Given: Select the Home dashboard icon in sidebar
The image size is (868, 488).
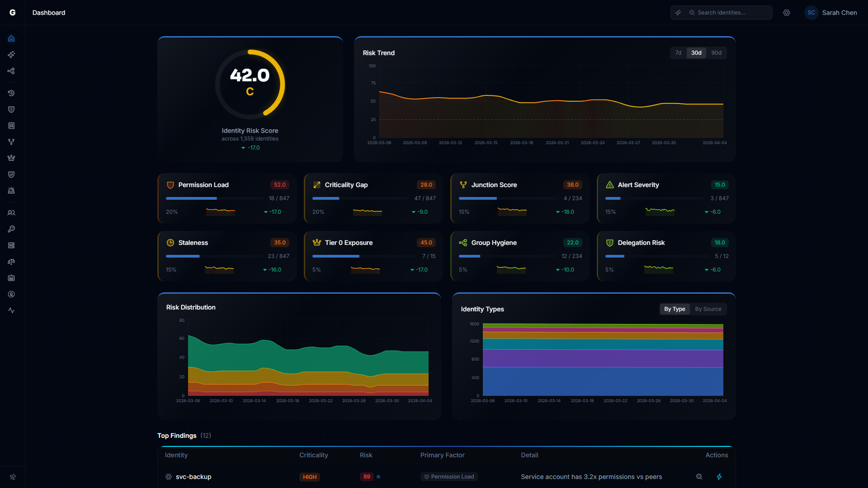Looking at the screenshot, I should [11, 38].
